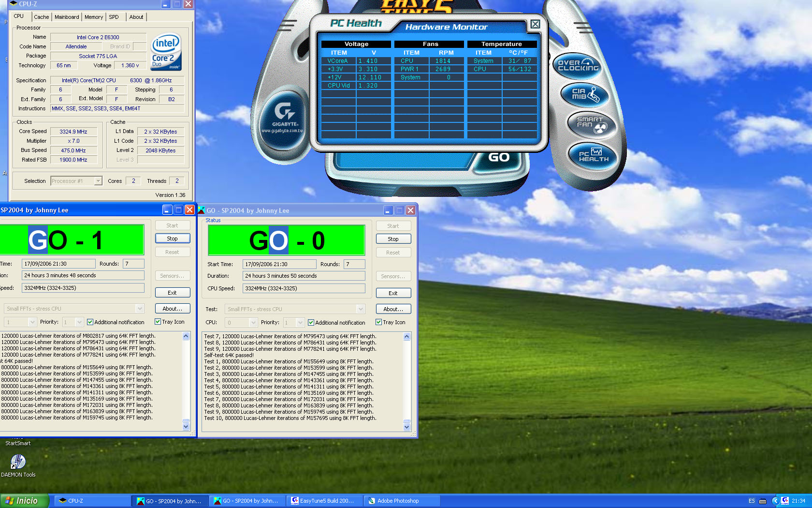The image size is (812, 508).
Task: Click the EasyTune tray icon
Action: (785, 501)
